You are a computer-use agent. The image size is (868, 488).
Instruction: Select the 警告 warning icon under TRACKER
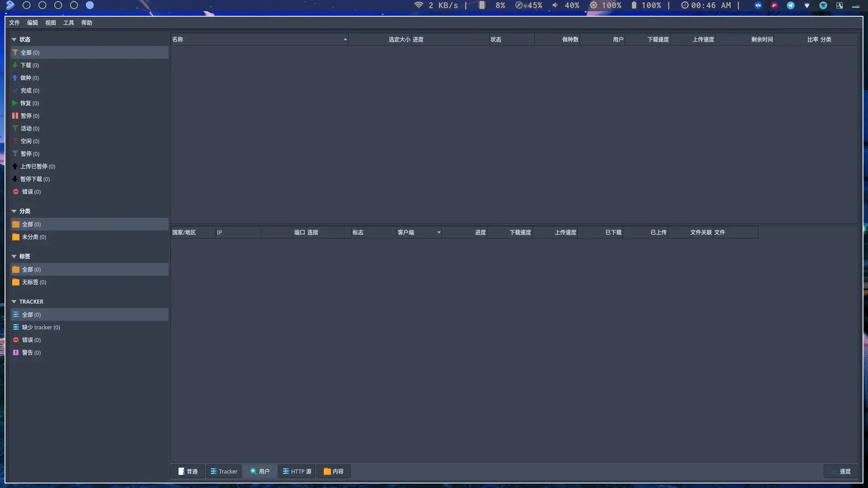[16, 352]
